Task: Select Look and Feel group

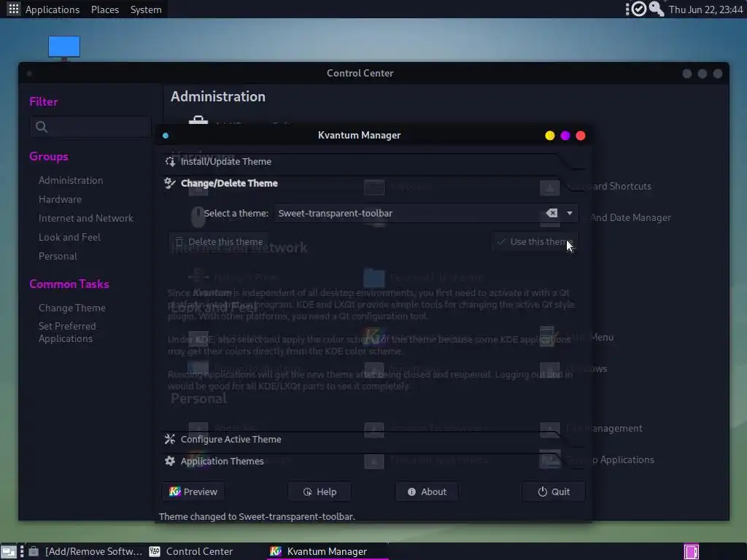Action: 69,238
